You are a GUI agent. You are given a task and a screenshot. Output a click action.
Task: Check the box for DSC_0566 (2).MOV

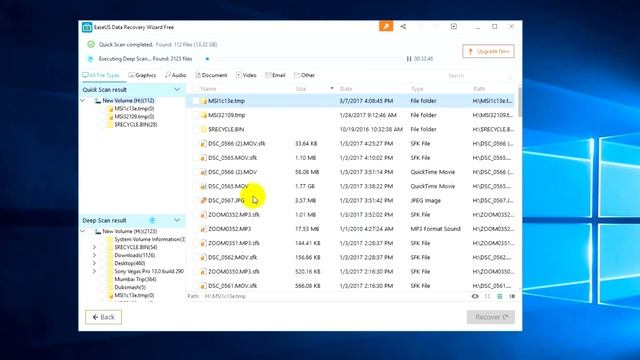click(196, 172)
